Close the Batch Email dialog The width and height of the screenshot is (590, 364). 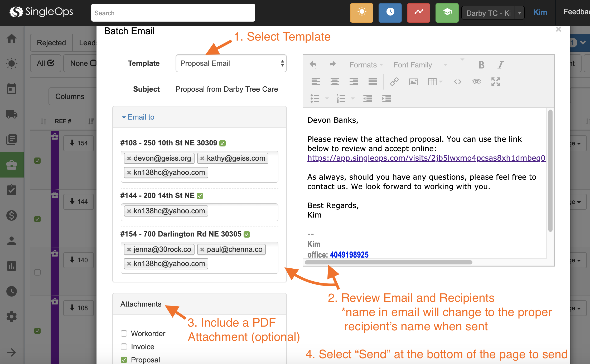[558, 29]
